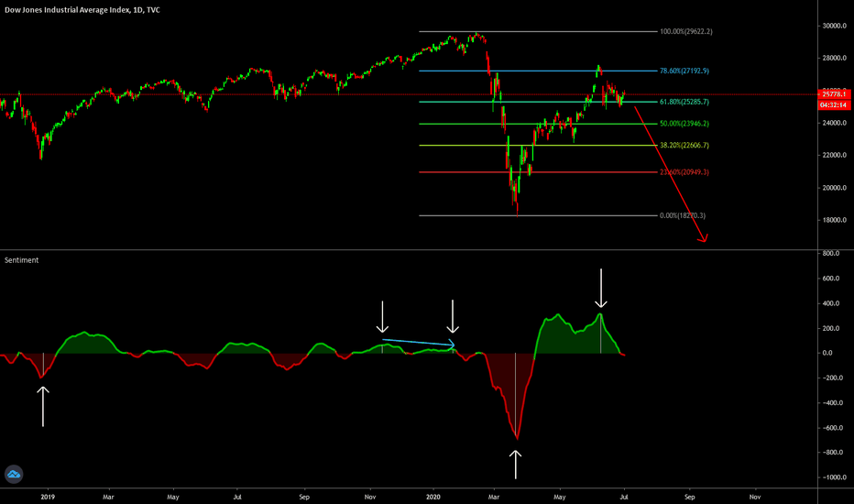854x504 pixels.
Task: Click the Sentiment indicator label
Action: [22, 260]
